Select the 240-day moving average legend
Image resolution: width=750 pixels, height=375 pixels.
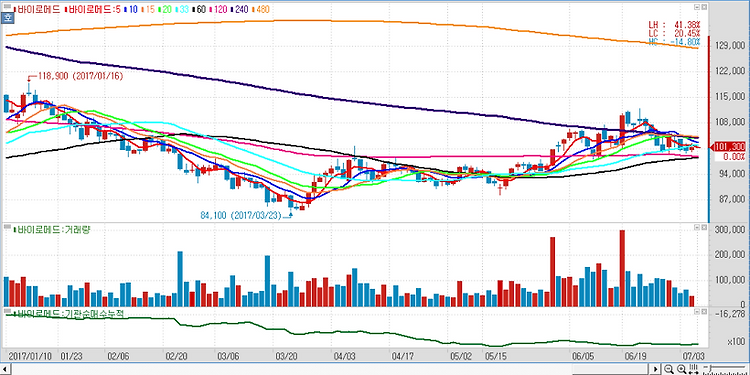(239, 9)
